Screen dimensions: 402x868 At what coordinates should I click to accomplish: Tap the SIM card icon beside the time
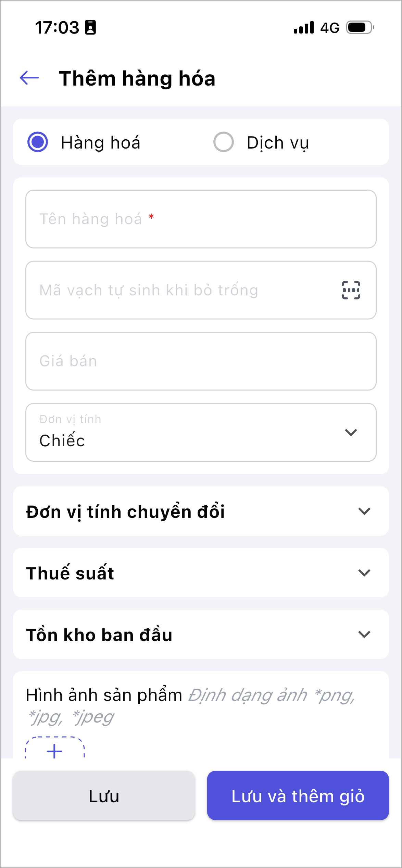point(90,27)
